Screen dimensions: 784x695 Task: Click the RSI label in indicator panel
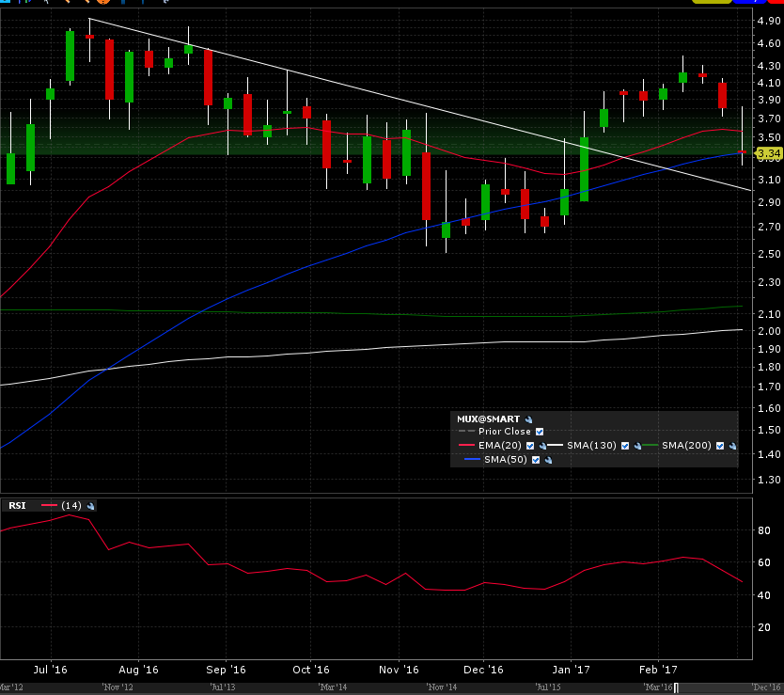point(17,506)
